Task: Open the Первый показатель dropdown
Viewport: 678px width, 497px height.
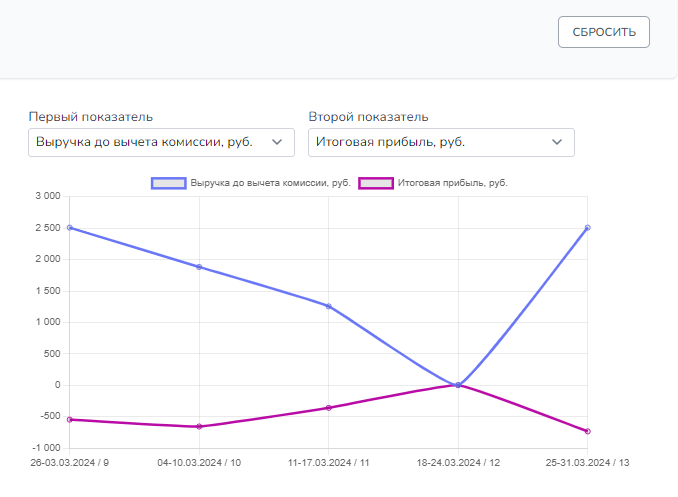Action: pos(161,142)
